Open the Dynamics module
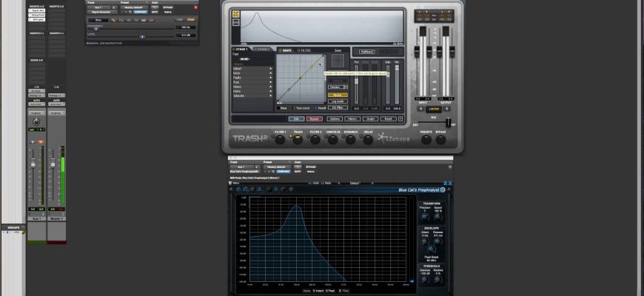The image size is (644, 296). (x=351, y=138)
